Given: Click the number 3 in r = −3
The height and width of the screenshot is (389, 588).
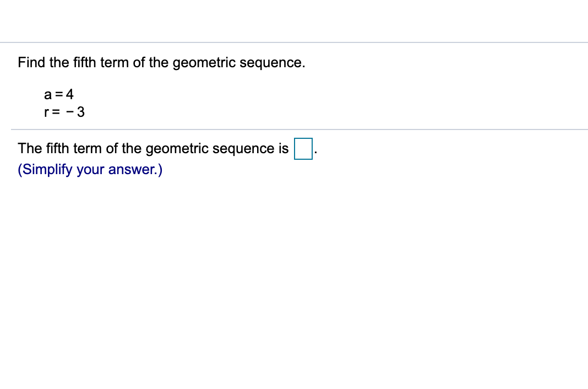Looking at the screenshot, I should point(81,112).
